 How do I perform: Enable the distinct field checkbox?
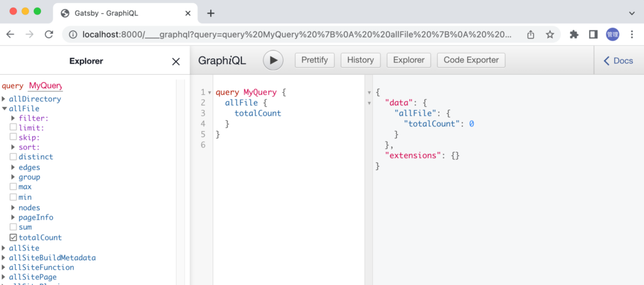[x=13, y=157]
